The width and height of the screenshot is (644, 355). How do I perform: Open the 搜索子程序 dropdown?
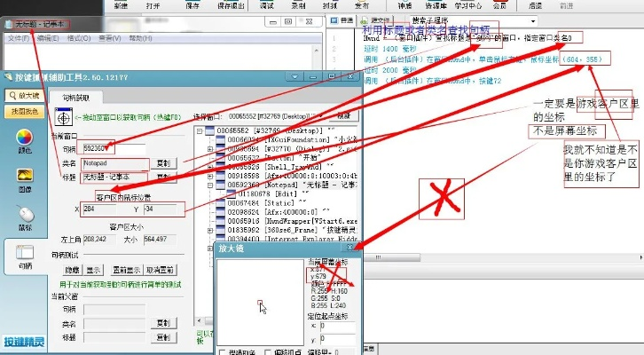pos(531,20)
